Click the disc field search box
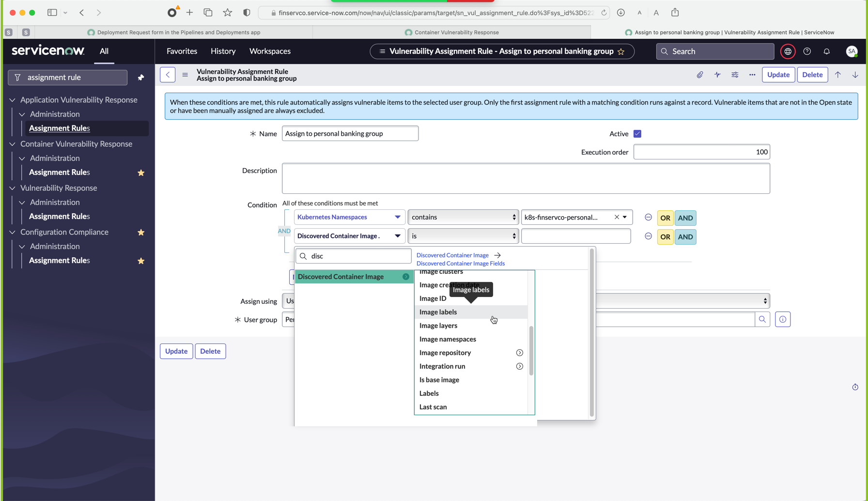868x501 pixels. [354, 256]
